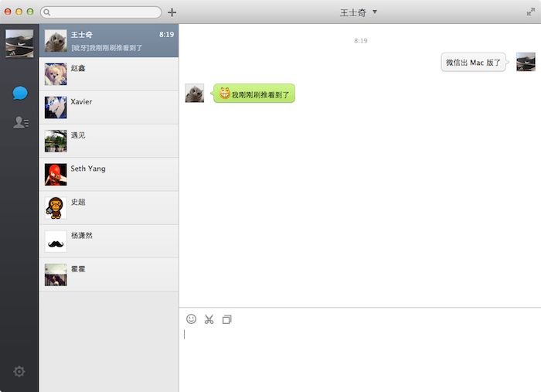Click the message preview under 王士奇
The width and height of the screenshot is (541, 392).
coord(107,48)
